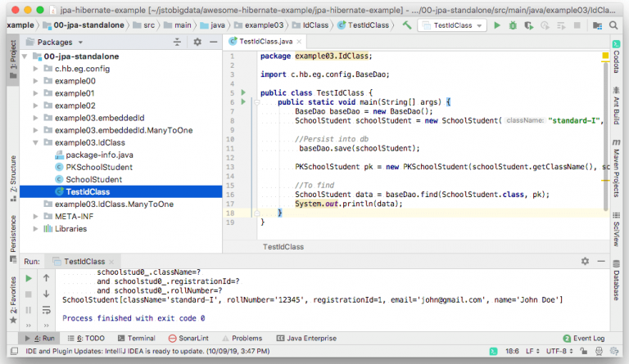The image size is (629, 364).
Task: Rerun TestIdClass in Run panel
Action: [28, 278]
